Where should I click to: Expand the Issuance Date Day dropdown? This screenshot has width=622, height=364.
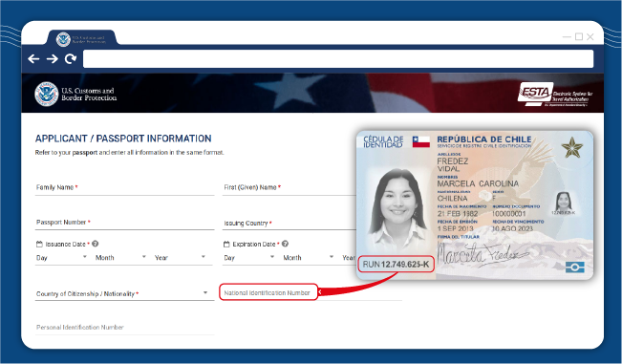click(61, 257)
